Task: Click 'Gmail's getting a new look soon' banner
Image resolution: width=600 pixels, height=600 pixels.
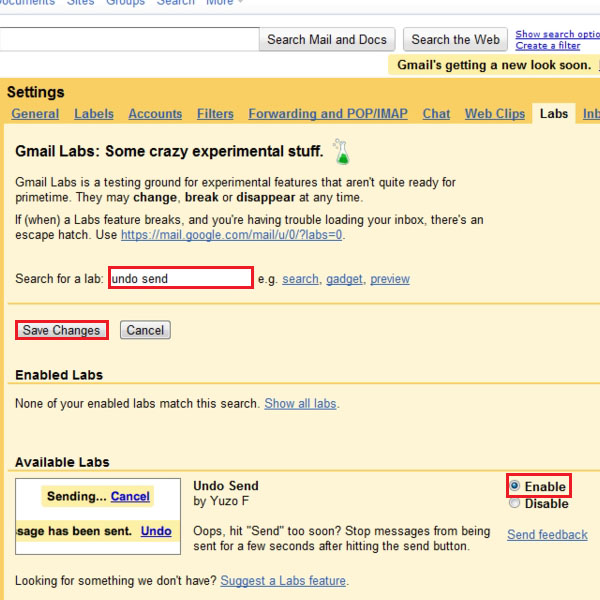Action: (x=494, y=65)
